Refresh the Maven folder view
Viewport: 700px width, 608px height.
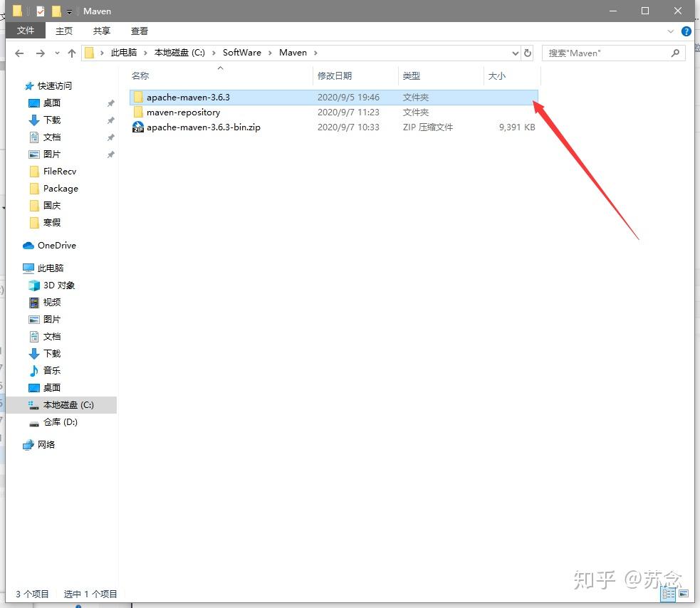tap(527, 53)
